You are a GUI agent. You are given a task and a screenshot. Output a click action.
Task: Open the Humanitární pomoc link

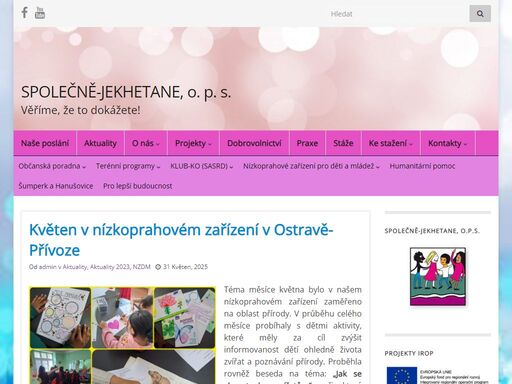(422, 166)
